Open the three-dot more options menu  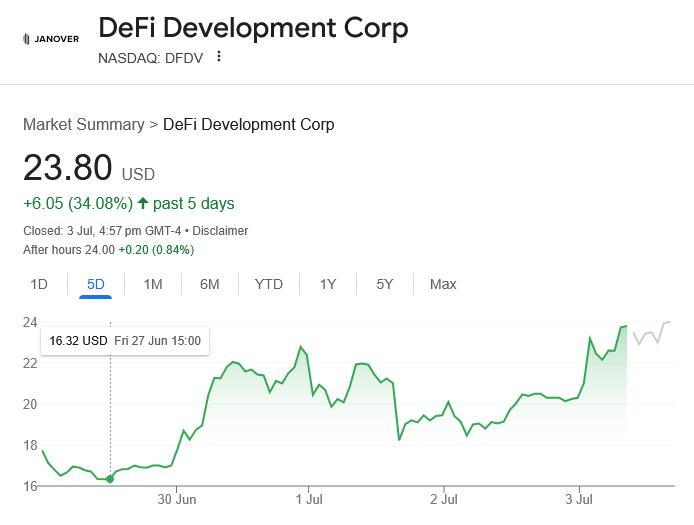click(x=219, y=57)
